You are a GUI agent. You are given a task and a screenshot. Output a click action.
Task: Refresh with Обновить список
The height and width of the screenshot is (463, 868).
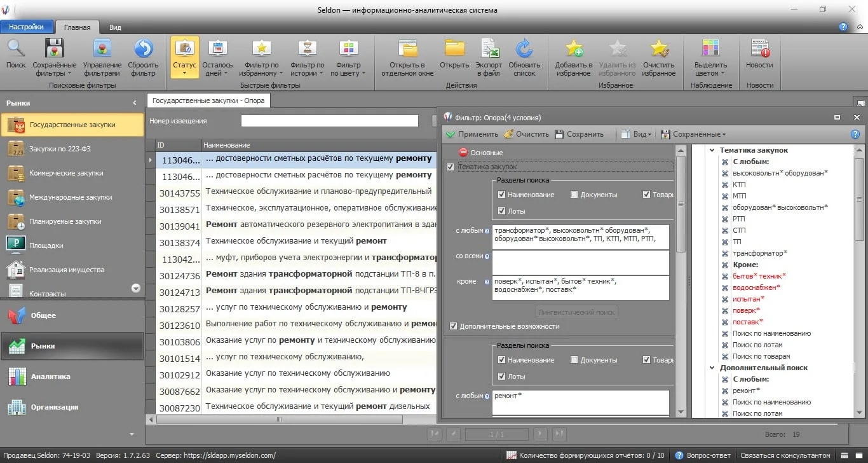click(524, 57)
